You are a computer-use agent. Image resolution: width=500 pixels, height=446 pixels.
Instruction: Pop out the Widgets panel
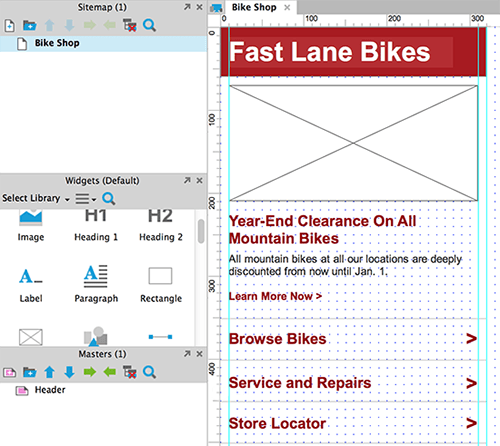tap(187, 180)
